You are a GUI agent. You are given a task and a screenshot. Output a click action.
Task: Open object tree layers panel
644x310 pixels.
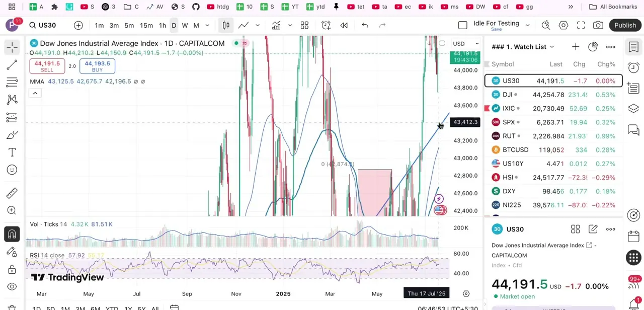tap(633, 109)
